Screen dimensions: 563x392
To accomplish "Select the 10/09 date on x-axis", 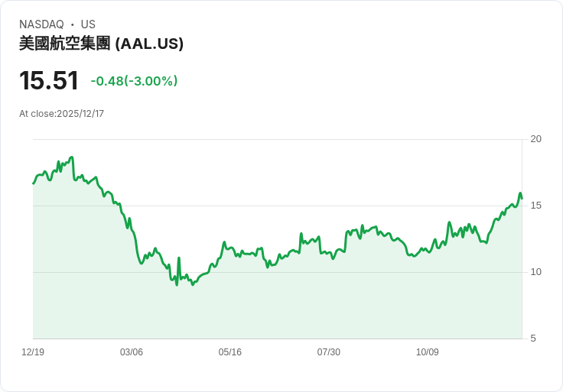I will pyautogui.click(x=428, y=352).
